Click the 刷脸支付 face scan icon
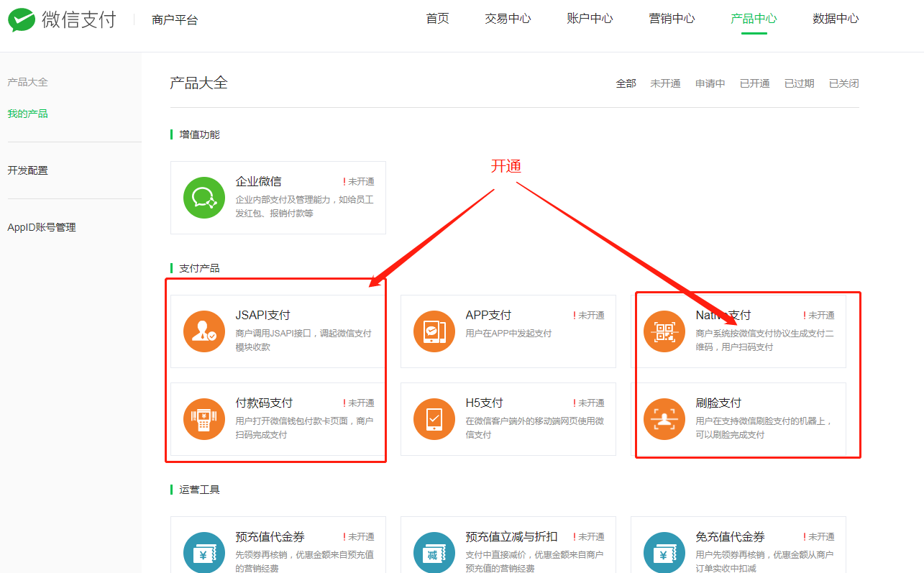The width and height of the screenshot is (924, 573). coord(664,419)
